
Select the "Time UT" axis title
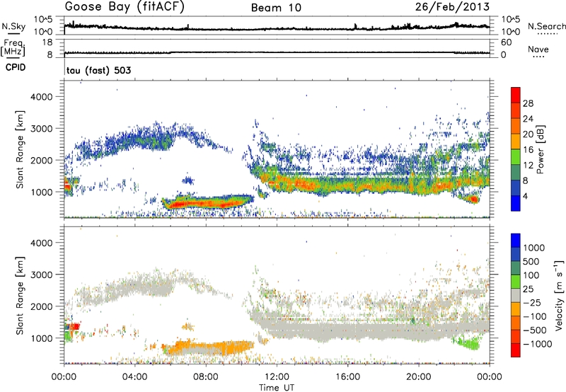coord(277,387)
